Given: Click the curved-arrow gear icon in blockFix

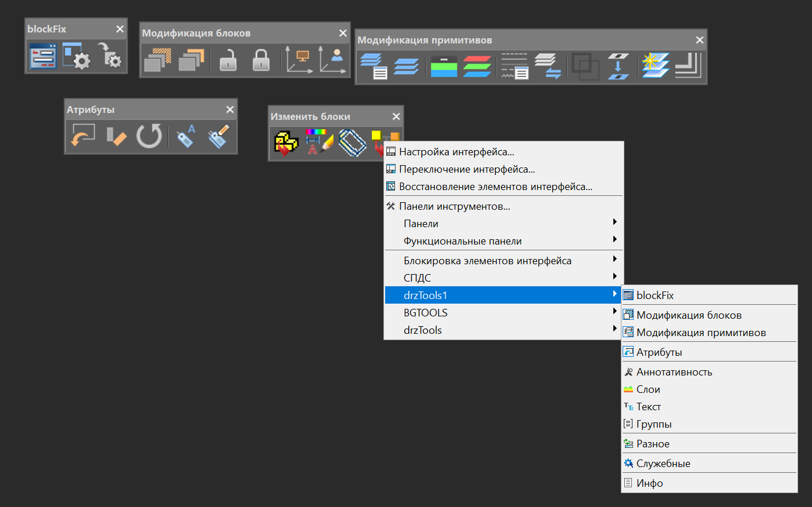Looking at the screenshot, I should pyautogui.click(x=109, y=56).
